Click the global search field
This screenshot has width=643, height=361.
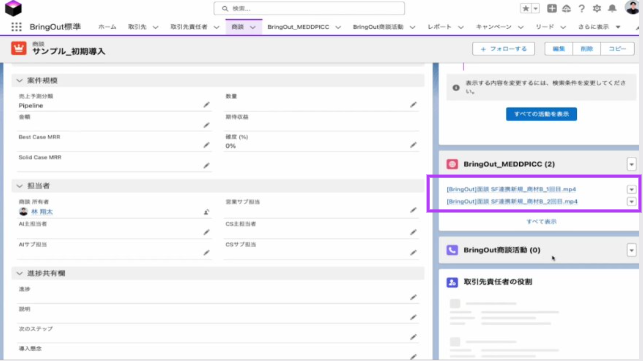pyautogui.click(x=309, y=8)
